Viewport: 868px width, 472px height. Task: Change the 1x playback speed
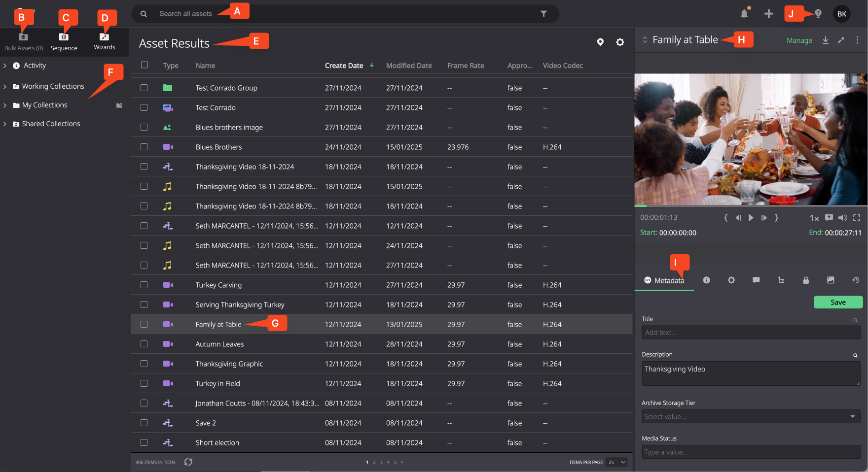(814, 218)
